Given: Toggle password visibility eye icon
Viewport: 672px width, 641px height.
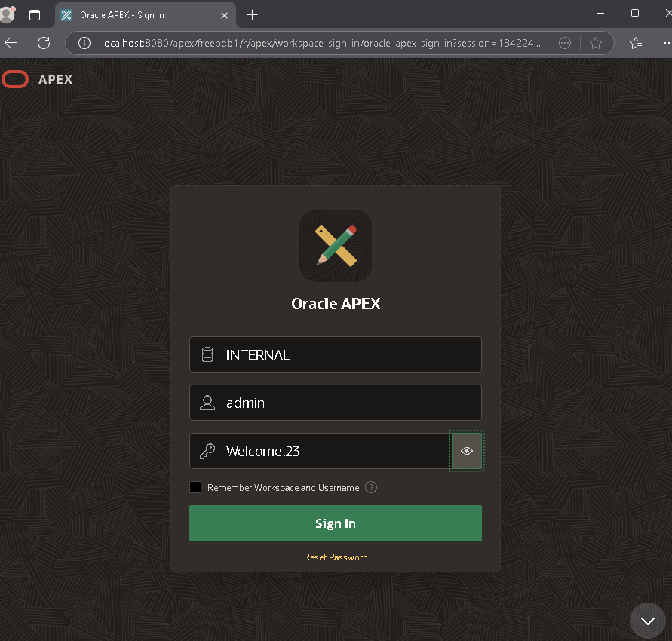Looking at the screenshot, I should tap(467, 451).
